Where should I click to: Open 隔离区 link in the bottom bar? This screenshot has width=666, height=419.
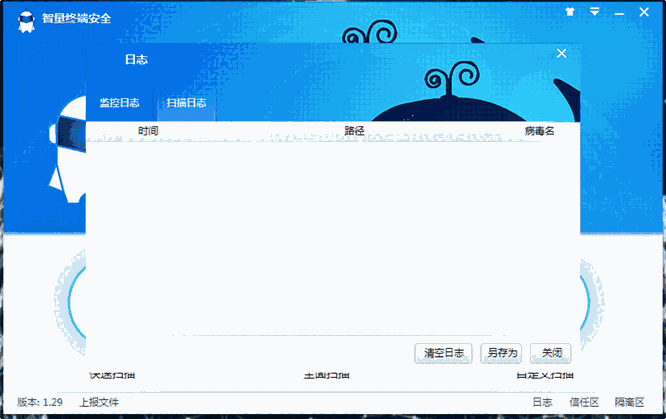[x=629, y=402]
